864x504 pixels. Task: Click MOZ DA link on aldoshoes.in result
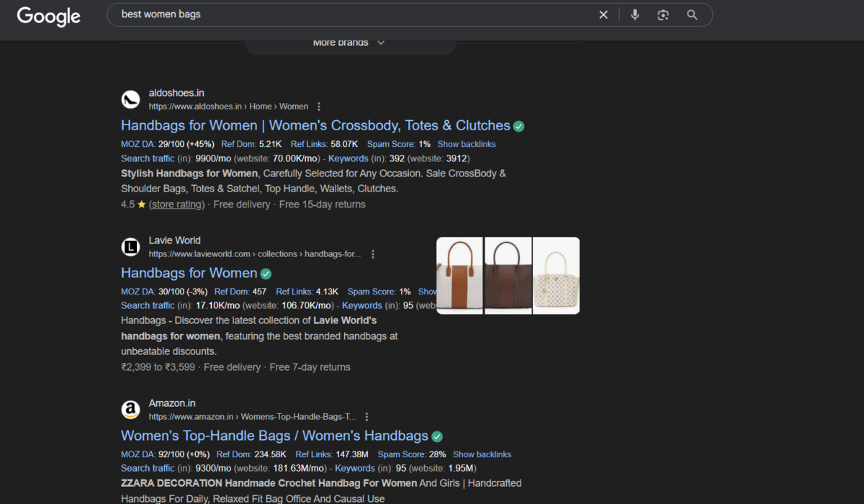click(138, 144)
